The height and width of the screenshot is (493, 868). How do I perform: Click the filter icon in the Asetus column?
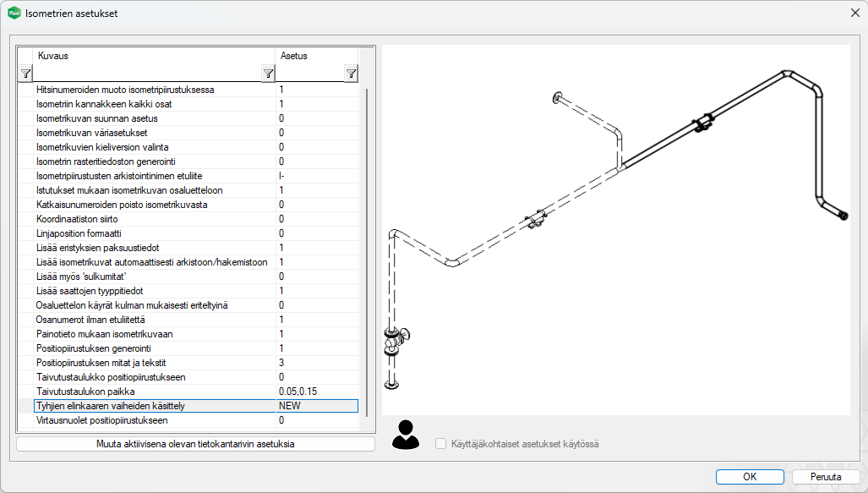(x=351, y=74)
